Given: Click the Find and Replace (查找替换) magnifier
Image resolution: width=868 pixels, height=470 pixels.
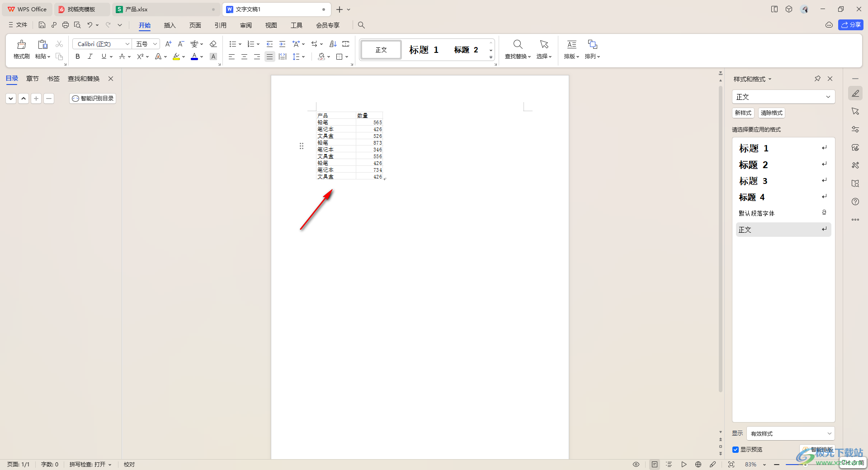Looking at the screenshot, I should click(x=518, y=44).
